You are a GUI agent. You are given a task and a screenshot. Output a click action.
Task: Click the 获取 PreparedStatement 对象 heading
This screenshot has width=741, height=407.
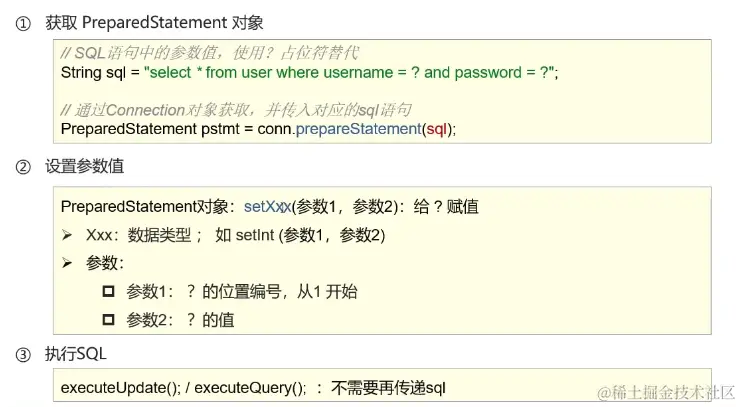coord(154,23)
